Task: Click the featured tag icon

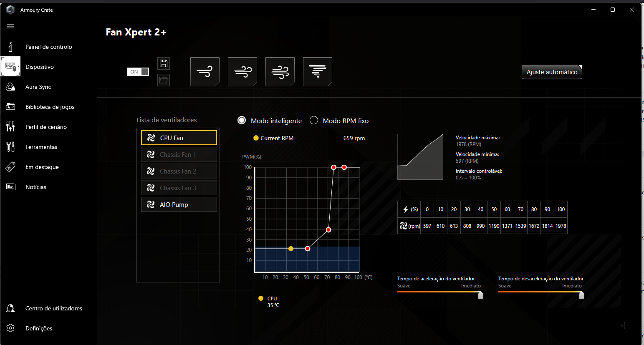Action: (10, 167)
